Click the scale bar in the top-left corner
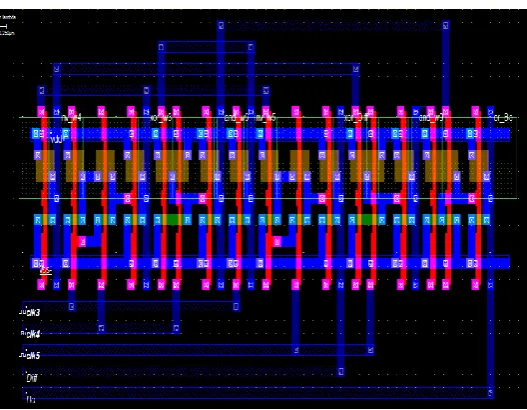 coord(4,26)
